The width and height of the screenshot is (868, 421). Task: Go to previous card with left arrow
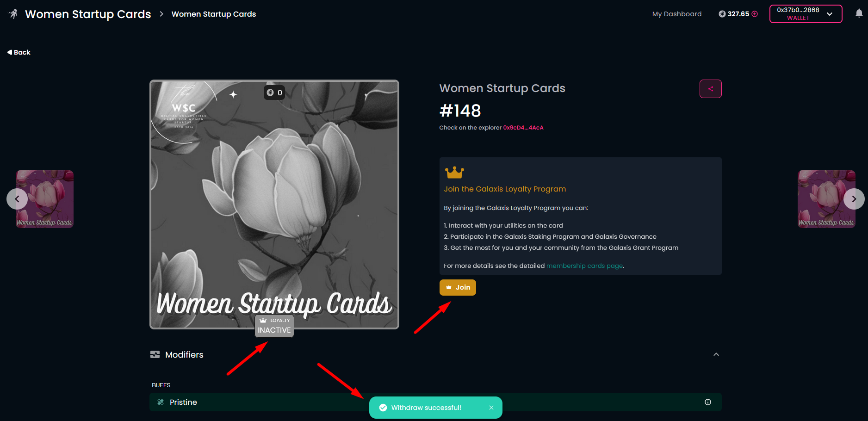pyautogui.click(x=17, y=199)
